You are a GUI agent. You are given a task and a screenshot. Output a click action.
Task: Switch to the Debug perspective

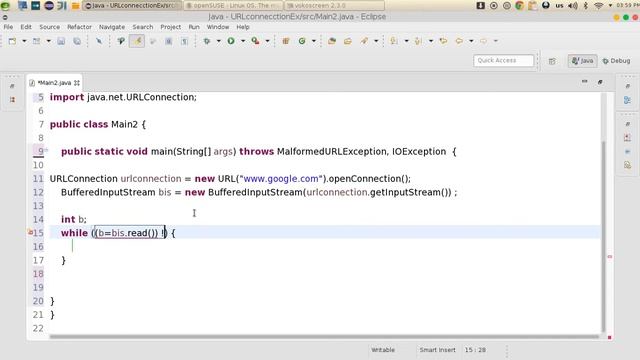(x=616, y=61)
